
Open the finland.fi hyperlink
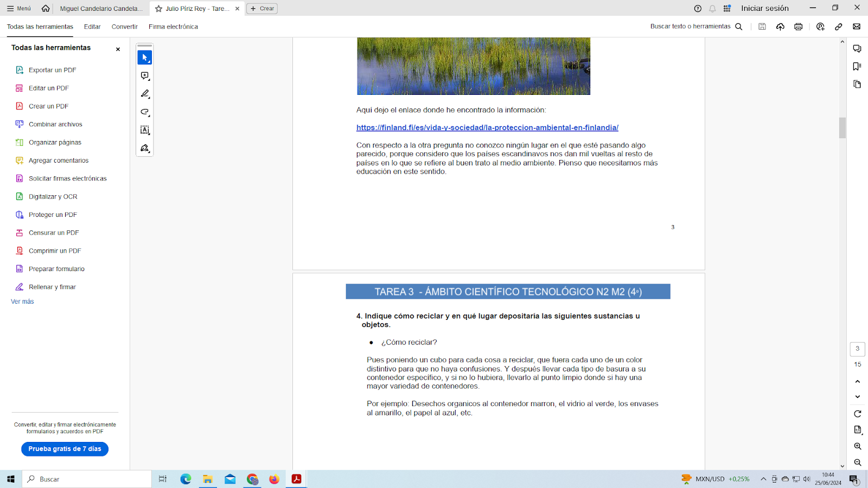click(487, 127)
